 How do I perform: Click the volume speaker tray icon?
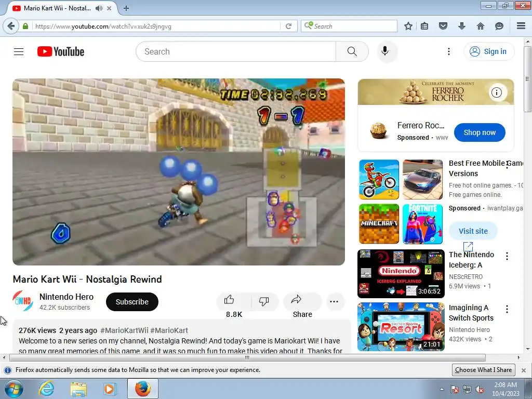[x=480, y=389]
